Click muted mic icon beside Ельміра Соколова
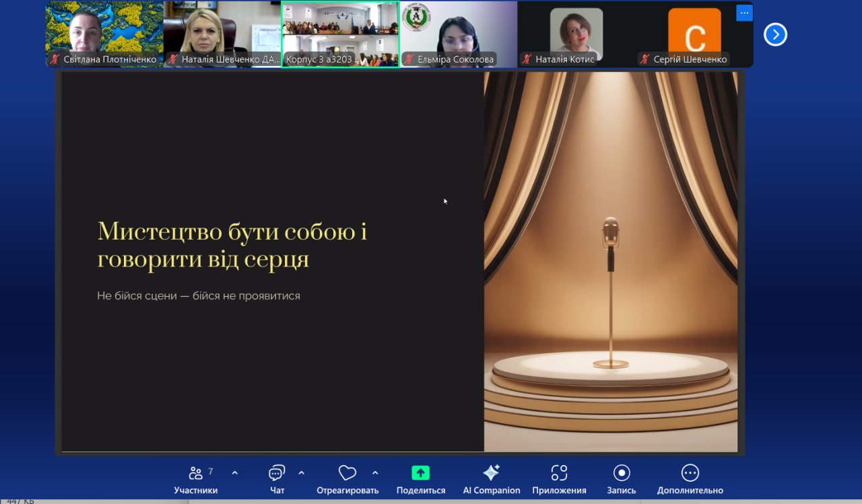Viewport: 862px width, 504px height. (x=409, y=59)
